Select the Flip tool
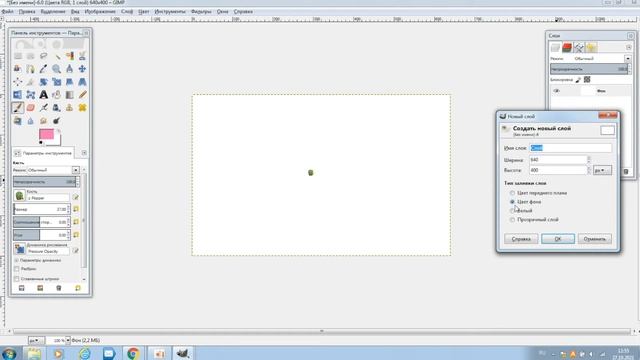This screenshot has width=640, height=360. 18,95
